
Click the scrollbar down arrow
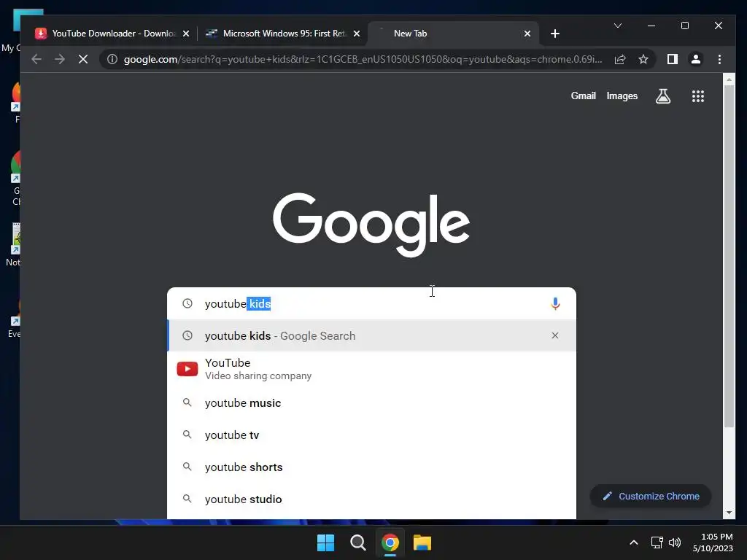(729, 513)
